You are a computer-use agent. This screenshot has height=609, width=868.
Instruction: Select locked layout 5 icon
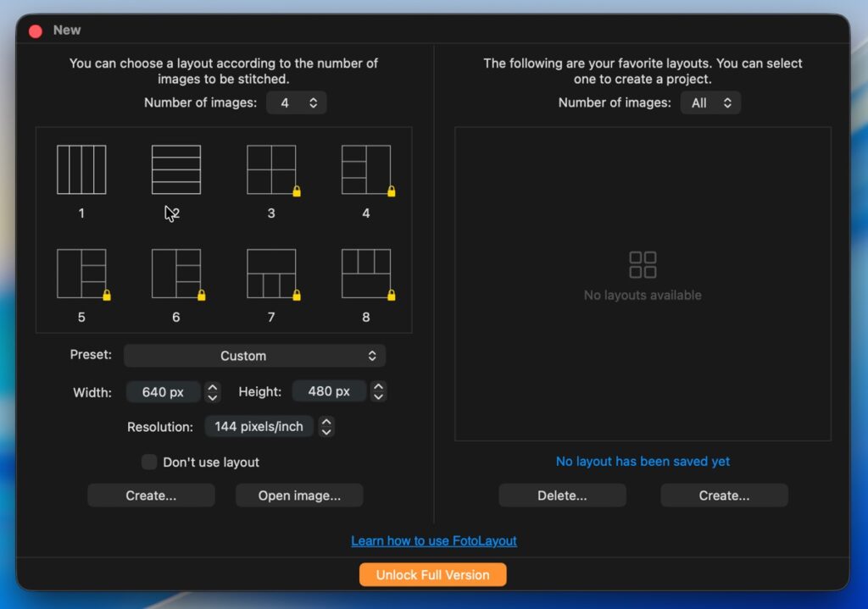(81, 274)
